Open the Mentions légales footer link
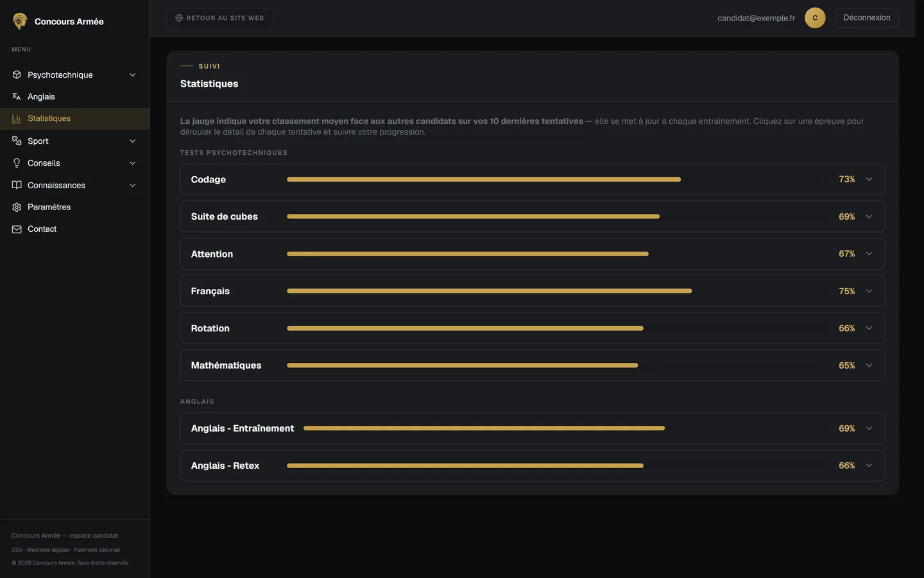This screenshot has width=924, height=578. [x=48, y=550]
